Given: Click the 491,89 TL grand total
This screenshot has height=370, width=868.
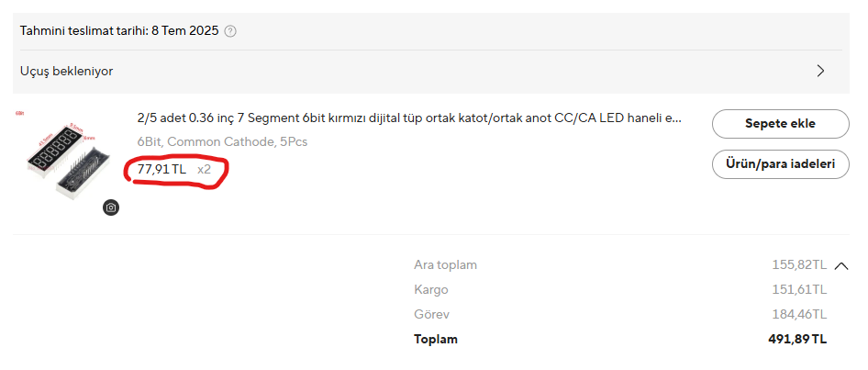Looking at the screenshot, I should click(x=796, y=339).
